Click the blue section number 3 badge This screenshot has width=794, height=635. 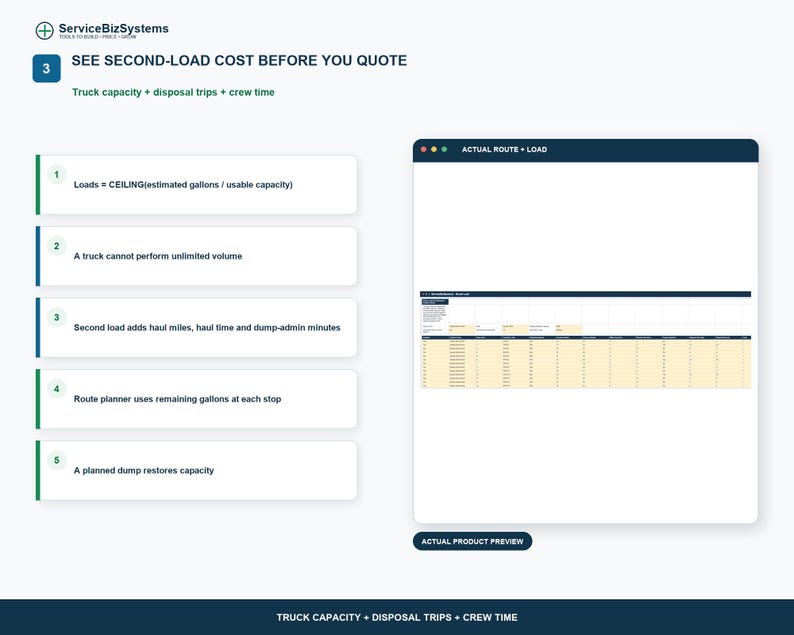[x=47, y=68]
